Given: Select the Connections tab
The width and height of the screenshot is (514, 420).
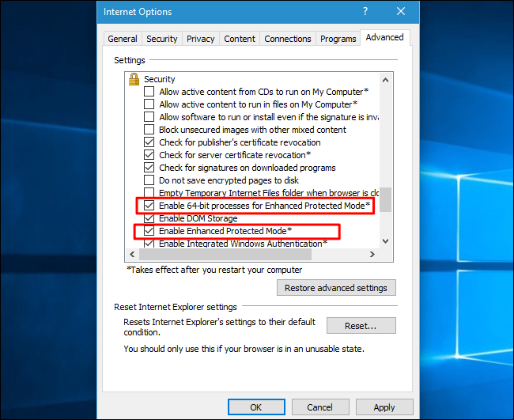Looking at the screenshot, I should (288, 39).
